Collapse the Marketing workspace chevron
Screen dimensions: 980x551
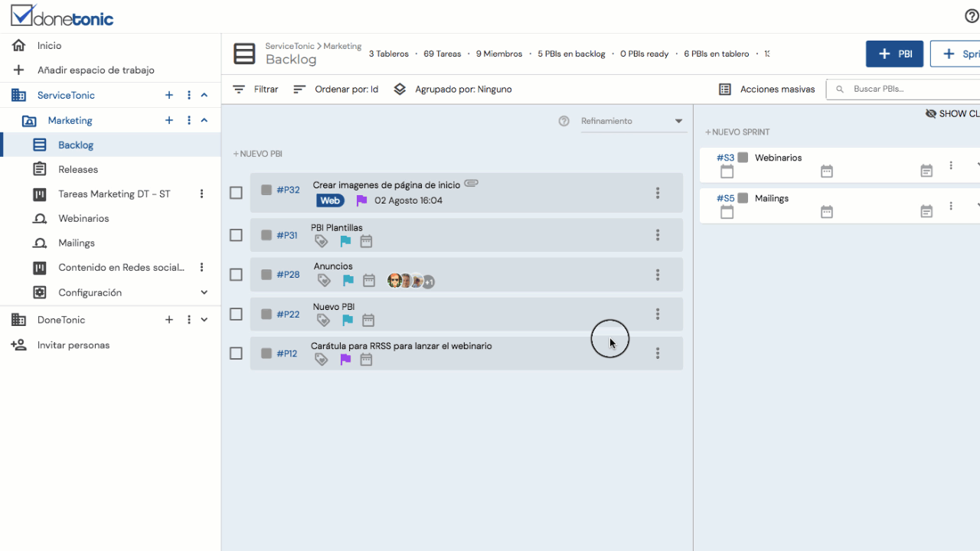pyautogui.click(x=204, y=119)
